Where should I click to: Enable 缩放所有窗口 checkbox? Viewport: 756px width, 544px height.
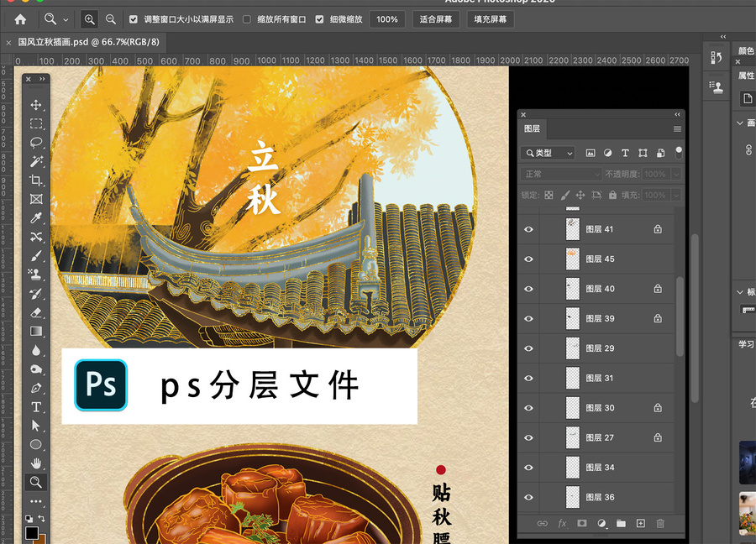247,19
